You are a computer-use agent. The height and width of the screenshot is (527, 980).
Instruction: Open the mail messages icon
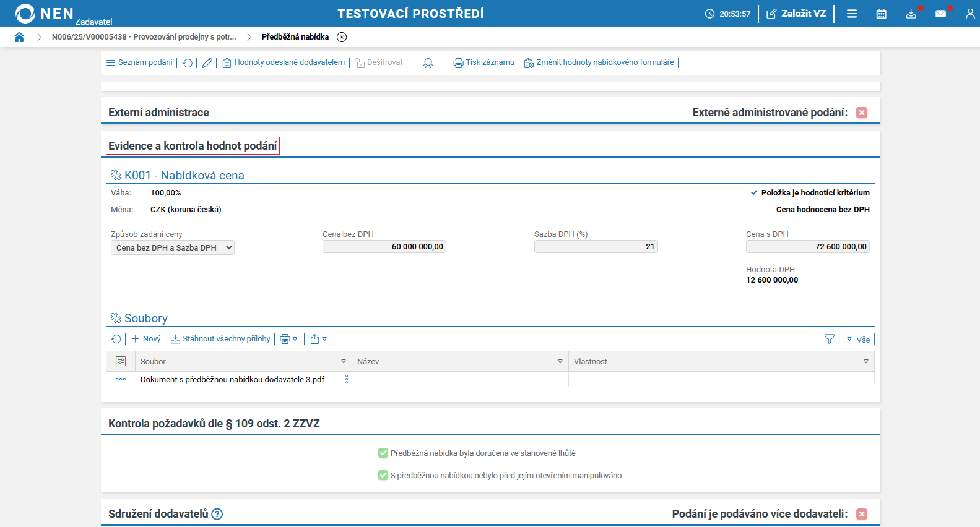pyautogui.click(x=940, y=14)
